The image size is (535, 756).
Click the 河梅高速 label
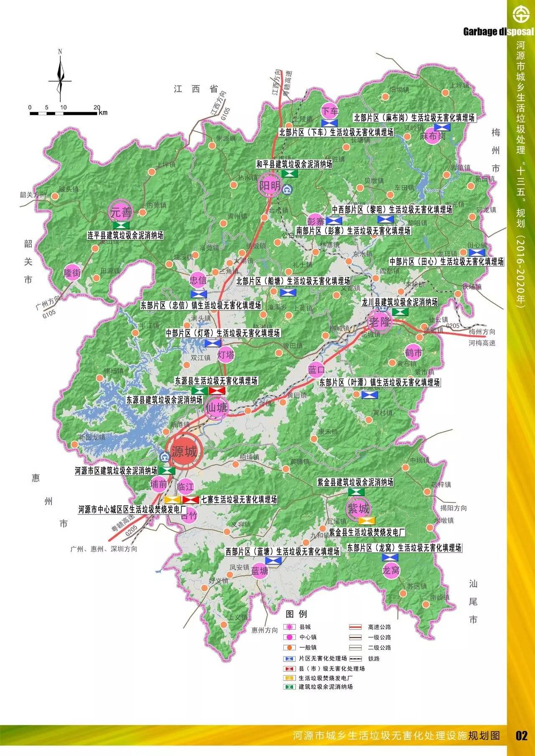pos(482,343)
